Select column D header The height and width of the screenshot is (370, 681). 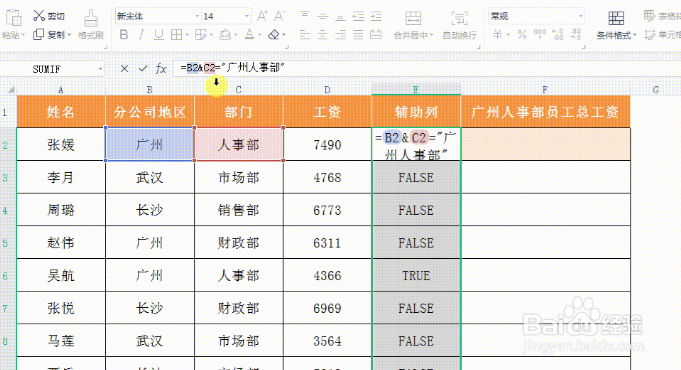327,90
